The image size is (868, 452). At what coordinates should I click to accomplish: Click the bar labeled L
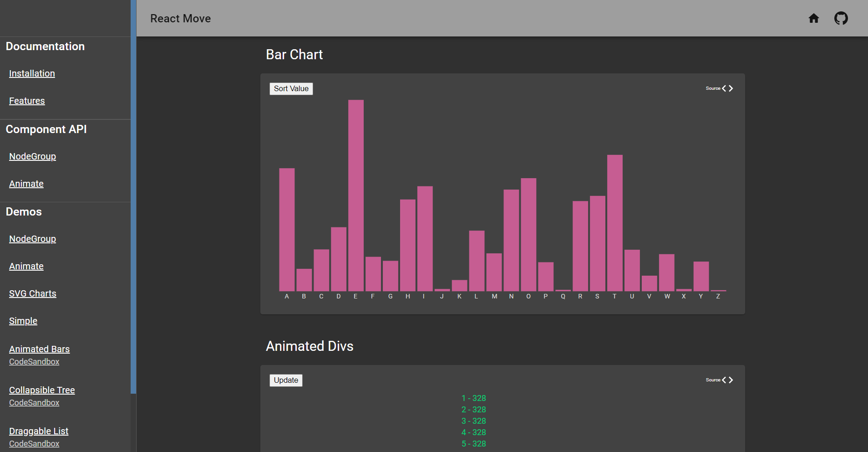pyautogui.click(x=477, y=261)
